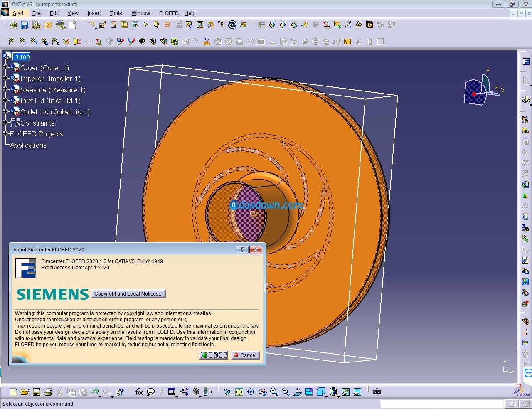This screenshot has height=409, width=532.
Task: Click the FLOEFD F icon in the right toolbar
Action: click(x=526, y=62)
